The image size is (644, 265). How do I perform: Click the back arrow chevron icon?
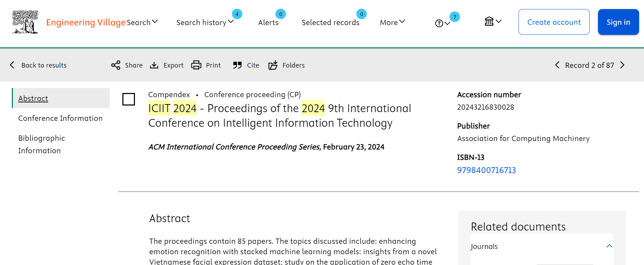tap(12, 65)
